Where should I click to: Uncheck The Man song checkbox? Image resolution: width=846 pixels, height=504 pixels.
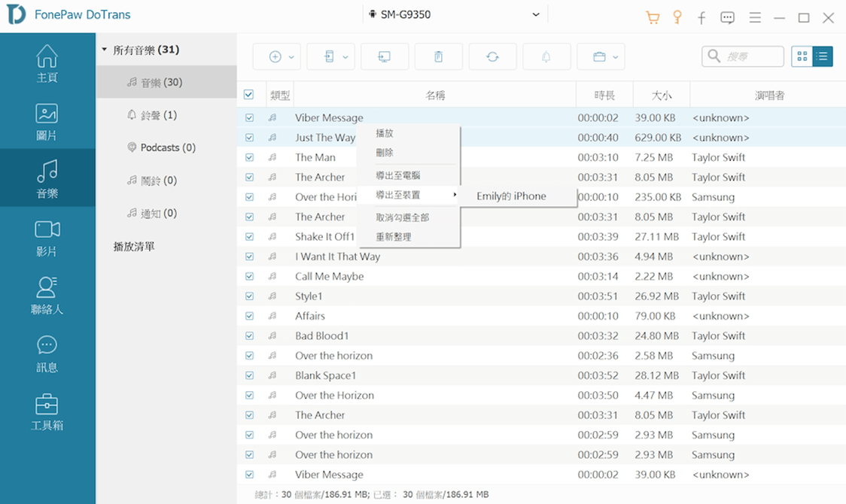click(x=249, y=157)
